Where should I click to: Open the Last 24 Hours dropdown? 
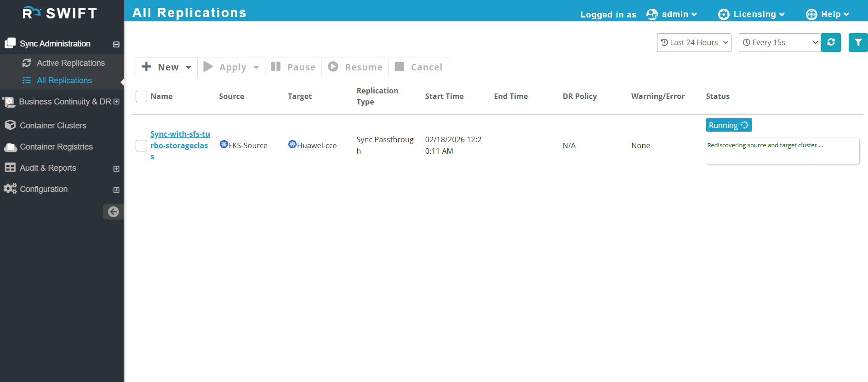[694, 42]
